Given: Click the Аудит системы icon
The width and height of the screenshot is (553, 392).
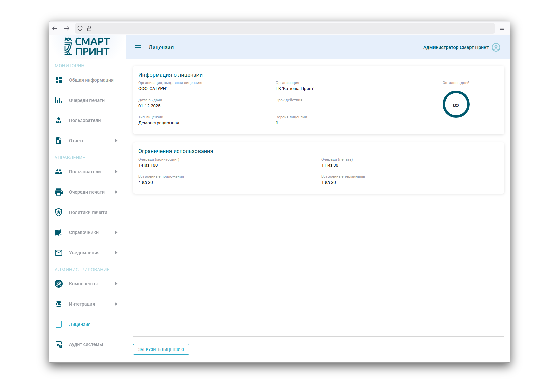Looking at the screenshot, I should point(59,344).
